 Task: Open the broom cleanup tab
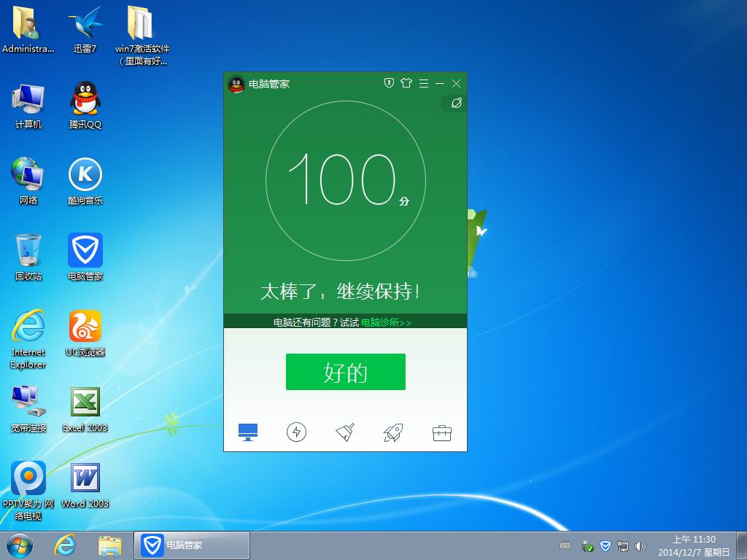(344, 432)
